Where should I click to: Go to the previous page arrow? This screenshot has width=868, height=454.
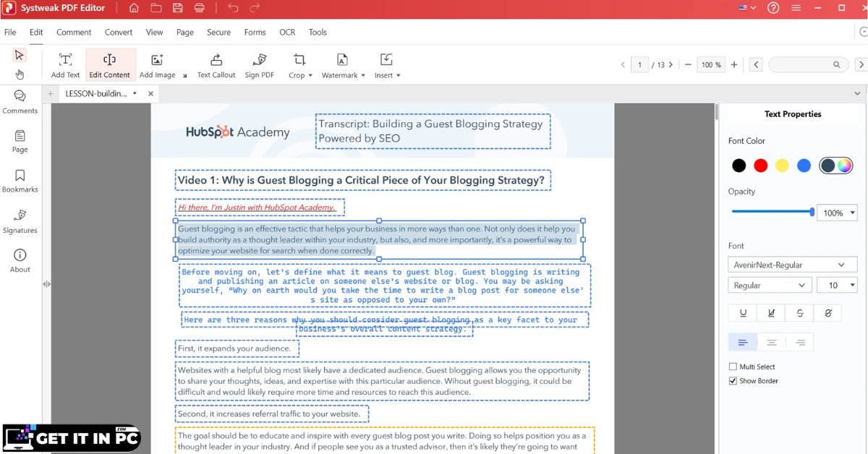point(623,65)
